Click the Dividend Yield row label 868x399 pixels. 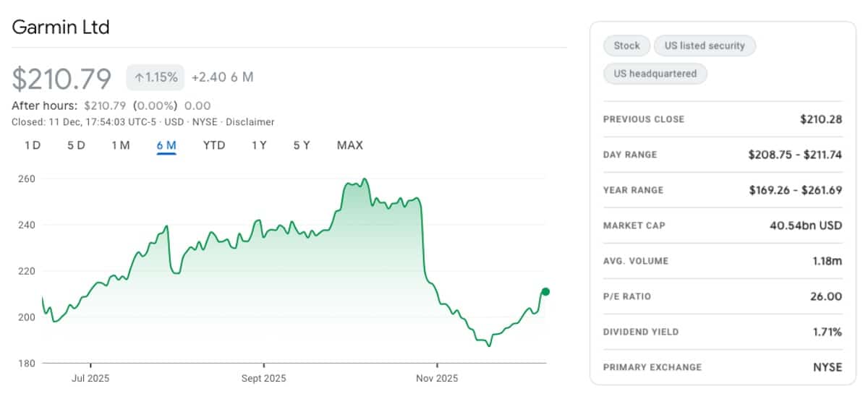pos(641,332)
